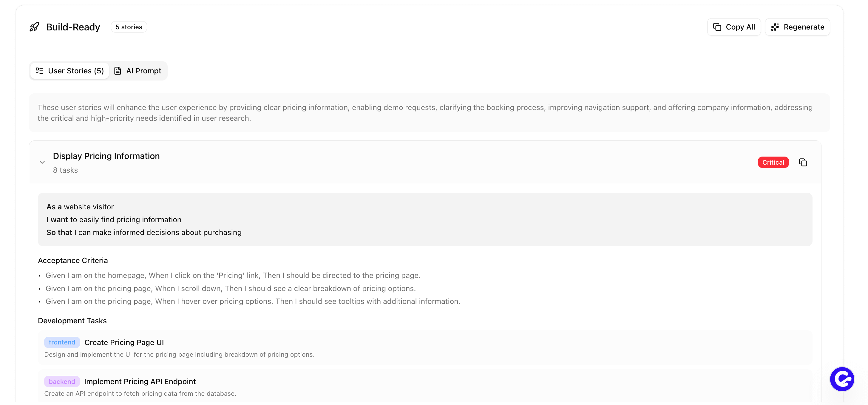This screenshot has width=868, height=405.
Task: Click the Regenerate button
Action: tap(797, 27)
